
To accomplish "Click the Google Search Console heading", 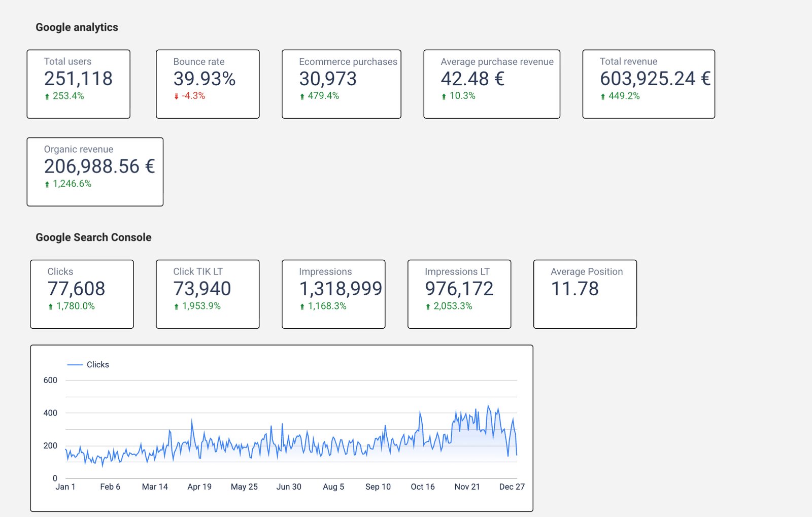I will tap(93, 237).
